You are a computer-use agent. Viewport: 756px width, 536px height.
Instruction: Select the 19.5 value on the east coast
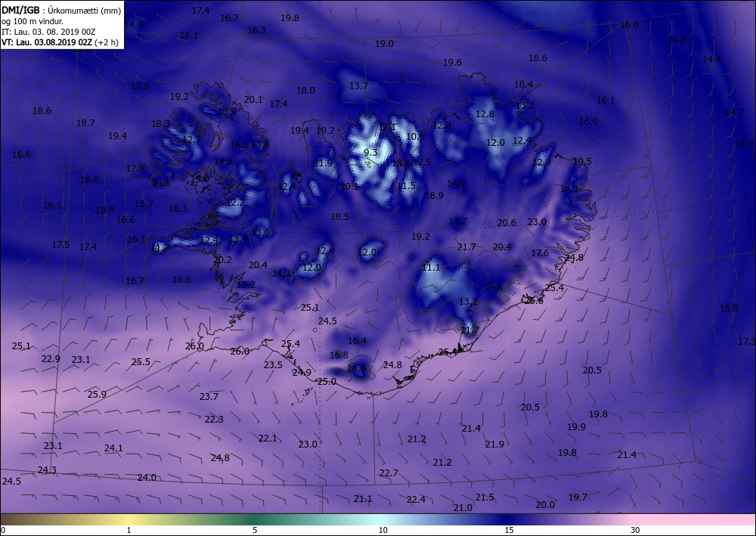click(x=582, y=162)
